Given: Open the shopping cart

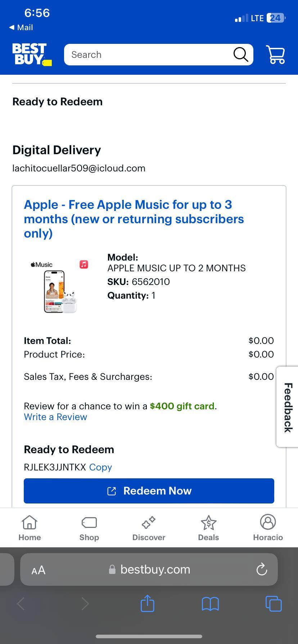Looking at the screenshot, I should pos(275,55).
